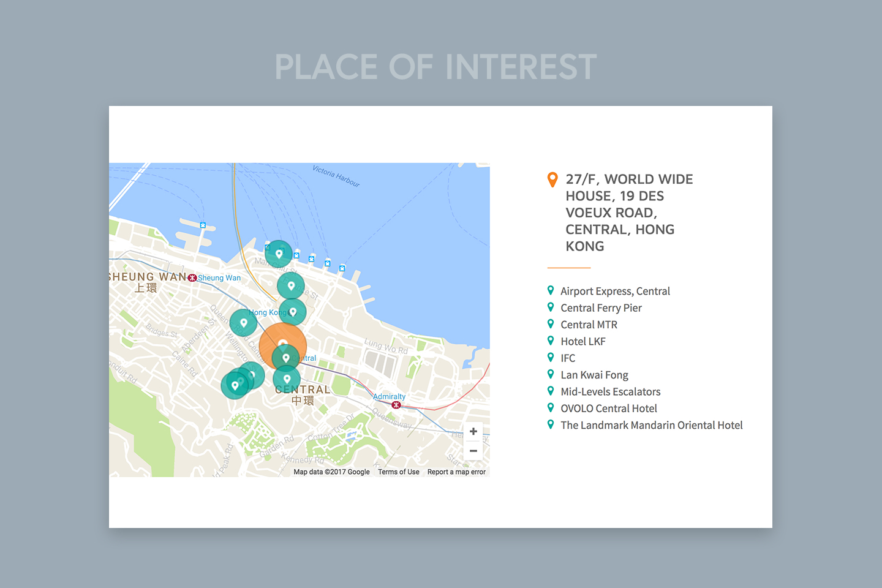882x588 pixels.
Task: Click the Sheung Wan station label on the map
Action: pos(219,278)
